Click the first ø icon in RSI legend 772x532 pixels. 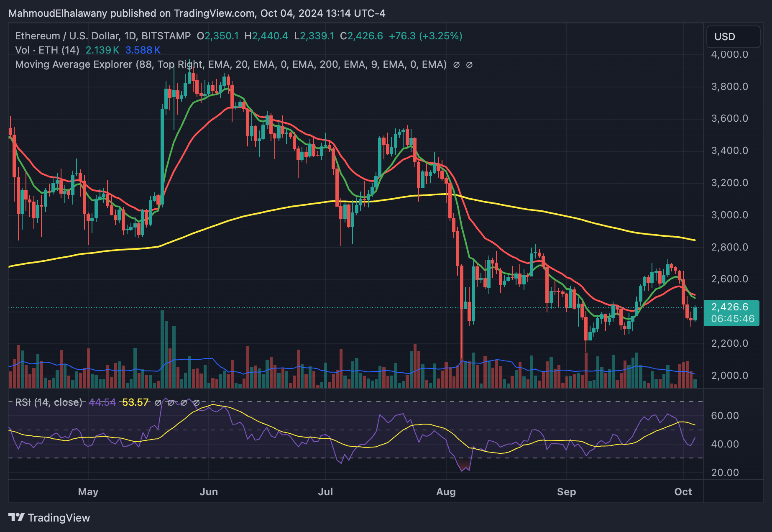(x=158, y=403)
